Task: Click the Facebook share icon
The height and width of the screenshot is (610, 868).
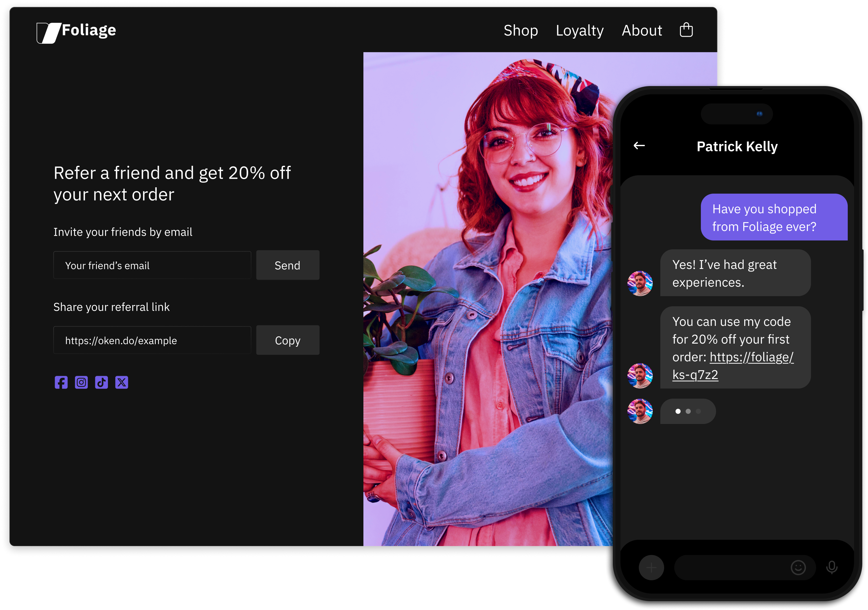Action: (61, 382)
